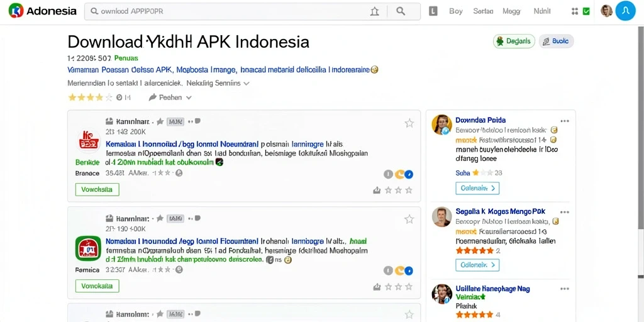Open the 'Downdea Poida' sidebar link
Image resolution: width=644 pixels, height=322 pixels.
coord(480,120)
